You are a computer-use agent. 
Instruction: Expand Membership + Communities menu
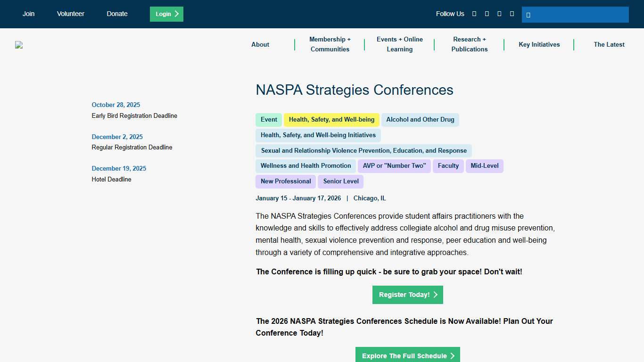point(330,44)
